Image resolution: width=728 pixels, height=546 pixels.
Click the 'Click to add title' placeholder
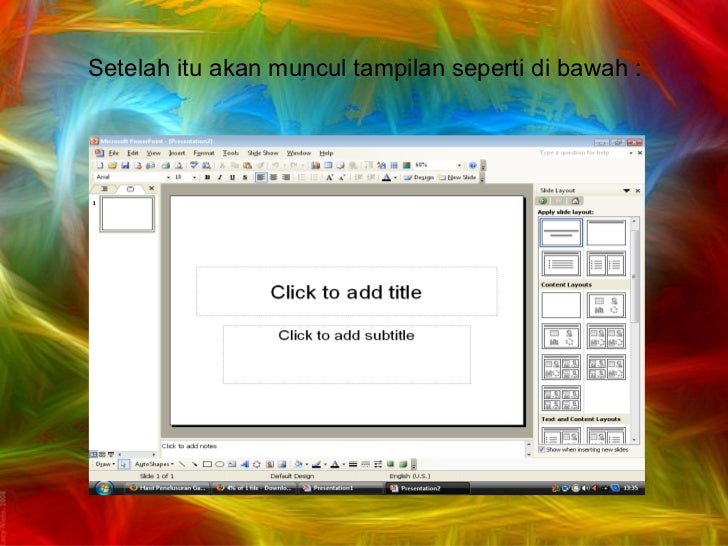(x=346, y=292)
